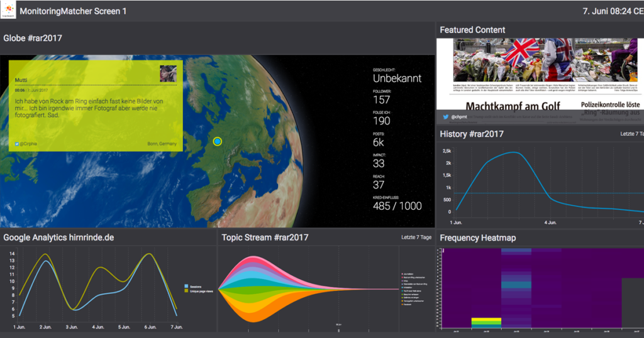Click the 2 Jun. label in Google Analytics chart

[45, 327]
